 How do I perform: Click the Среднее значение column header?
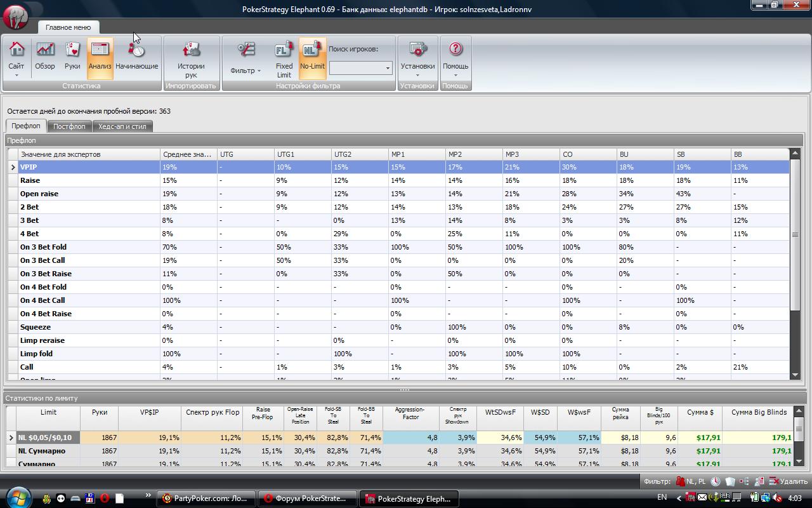pyautogui.click(x=188, y=154)
